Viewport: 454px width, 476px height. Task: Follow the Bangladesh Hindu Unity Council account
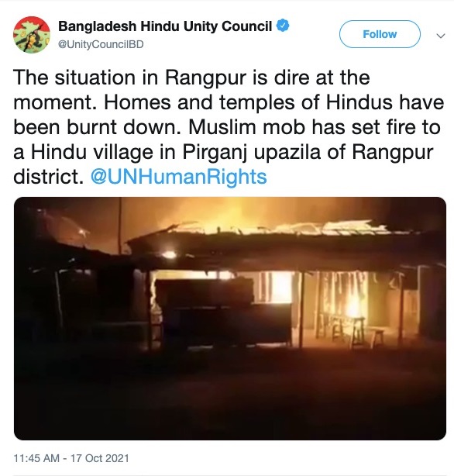pos(380,34)
